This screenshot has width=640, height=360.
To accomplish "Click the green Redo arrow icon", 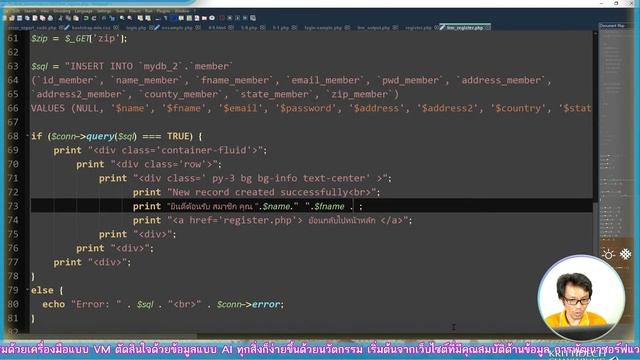I will [x=94, y=18].
